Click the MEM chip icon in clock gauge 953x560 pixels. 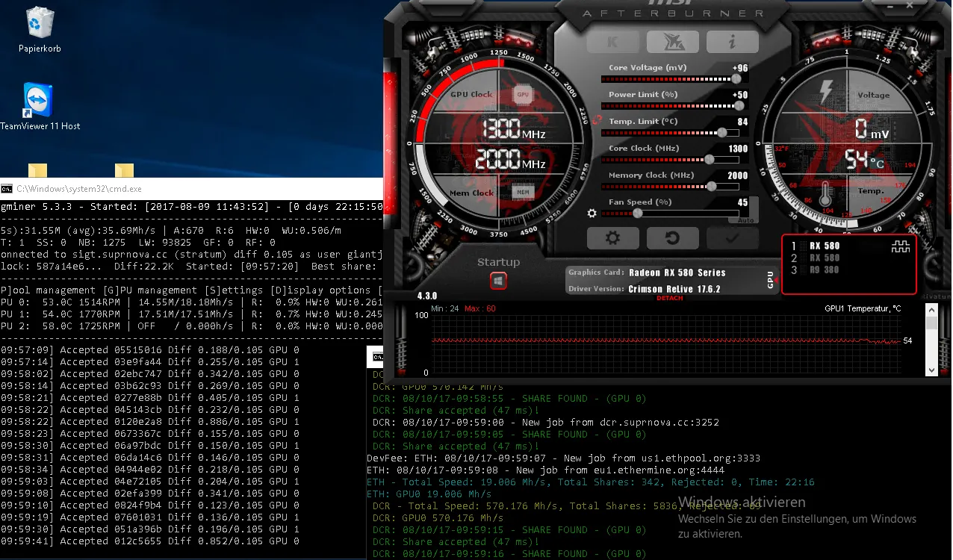523,193
